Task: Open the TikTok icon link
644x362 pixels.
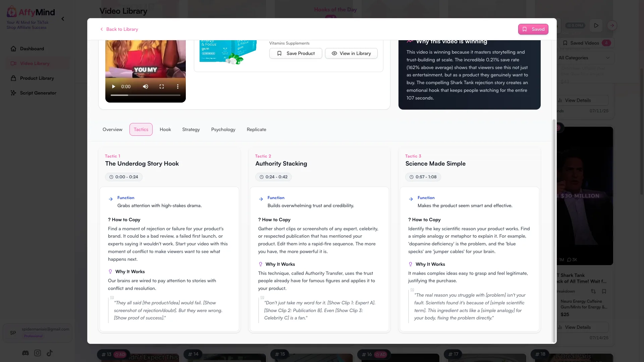Action: point(50,353)
